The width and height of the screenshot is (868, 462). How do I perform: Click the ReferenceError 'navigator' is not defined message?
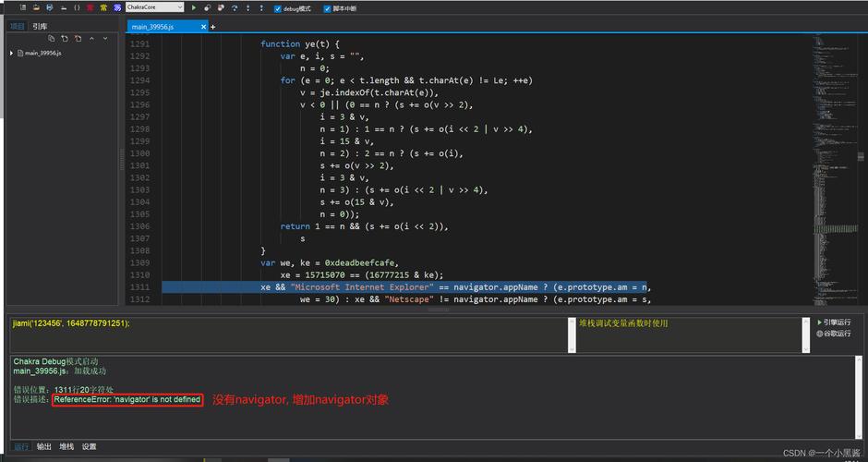click(127, 399)
